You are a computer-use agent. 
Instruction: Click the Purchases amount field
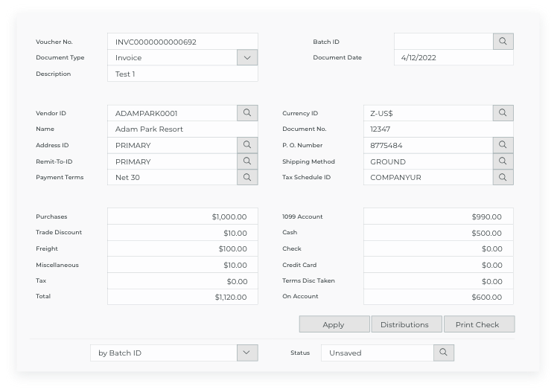182,216
